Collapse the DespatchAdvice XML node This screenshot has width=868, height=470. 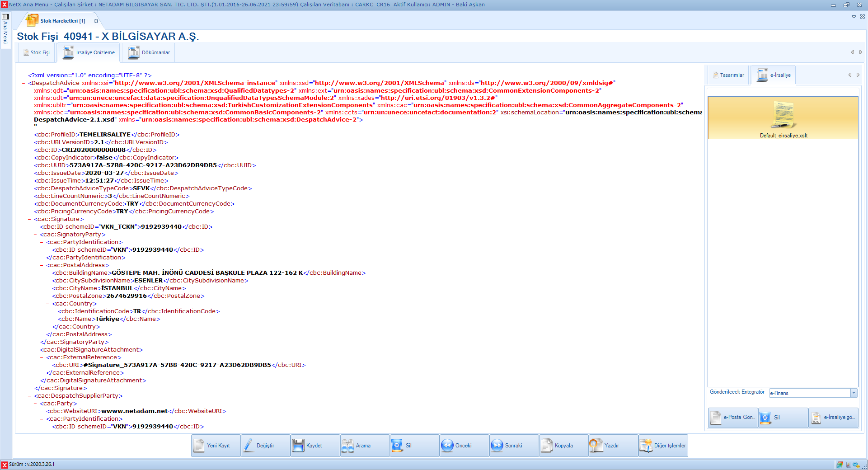23,83
